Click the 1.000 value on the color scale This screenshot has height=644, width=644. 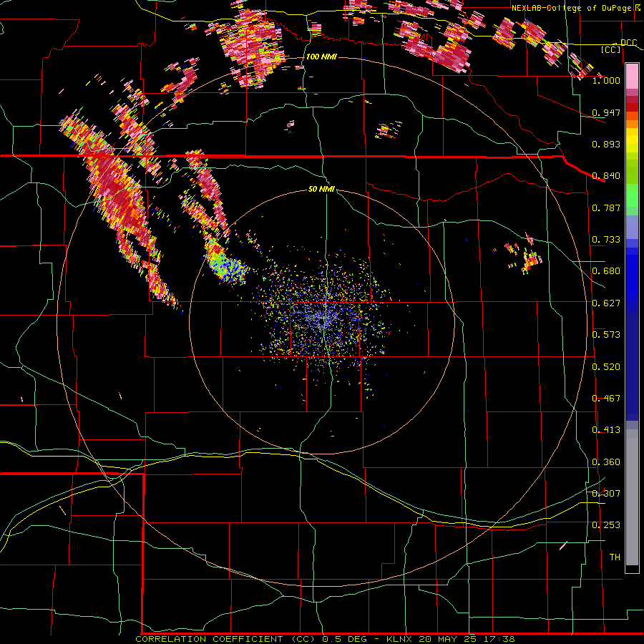click(x=606, y=80)
